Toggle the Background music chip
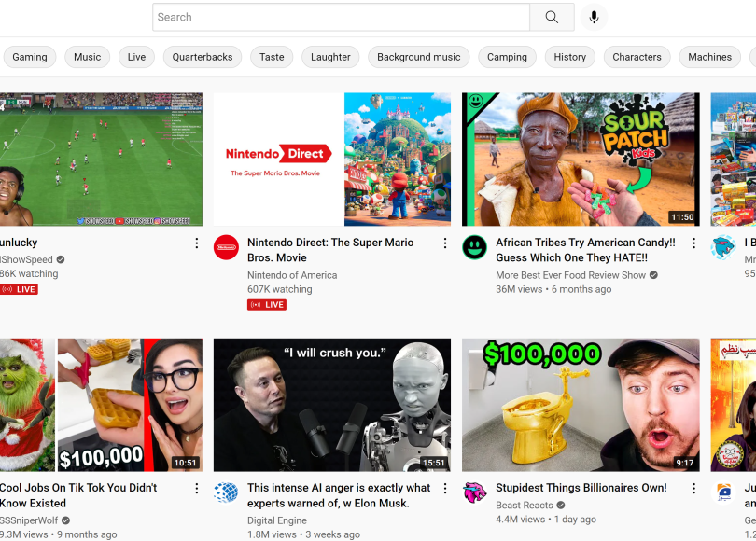The image size is (756, 541). [418, 57]
